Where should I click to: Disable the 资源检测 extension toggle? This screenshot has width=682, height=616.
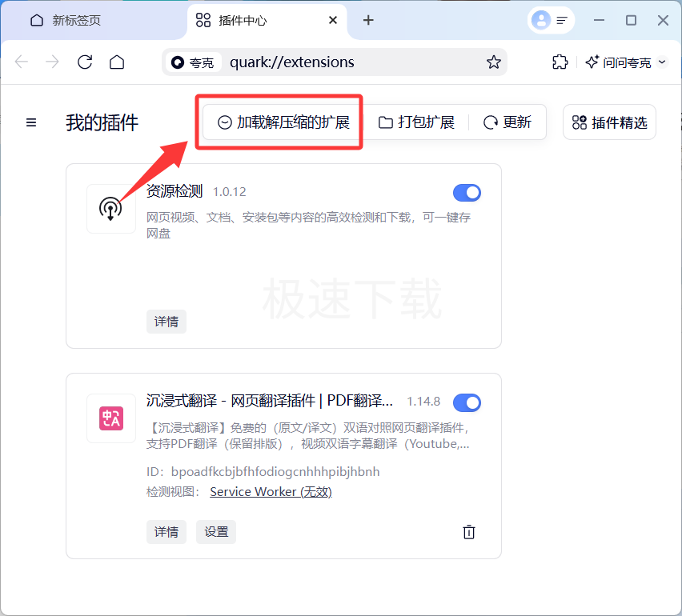pos(467,193)
